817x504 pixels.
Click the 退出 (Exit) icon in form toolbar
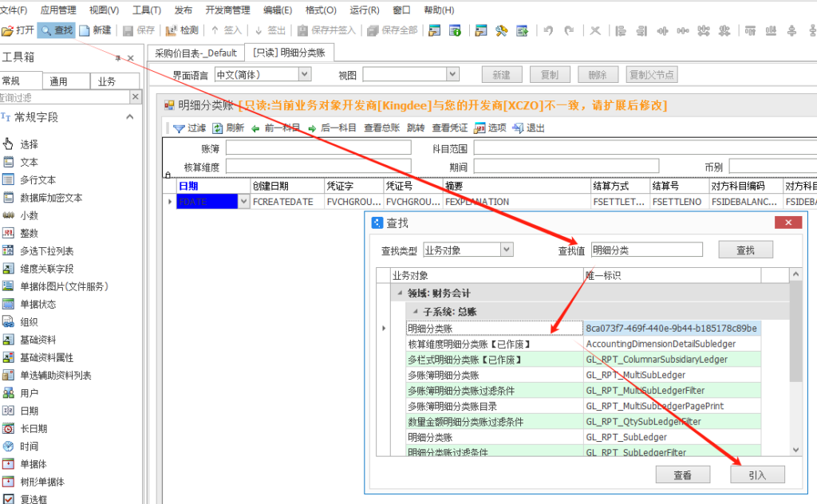(518, 128)
